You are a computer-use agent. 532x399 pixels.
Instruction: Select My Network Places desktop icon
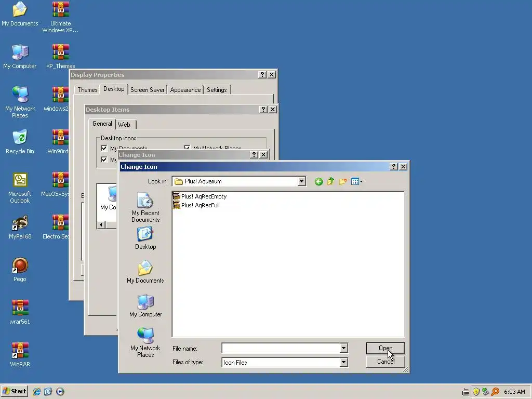[x=20, y=102]
